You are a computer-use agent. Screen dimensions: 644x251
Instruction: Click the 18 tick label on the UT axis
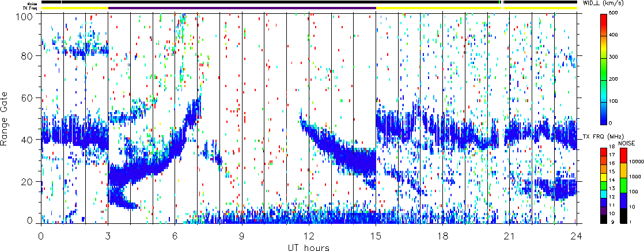[x=442, y=235]
